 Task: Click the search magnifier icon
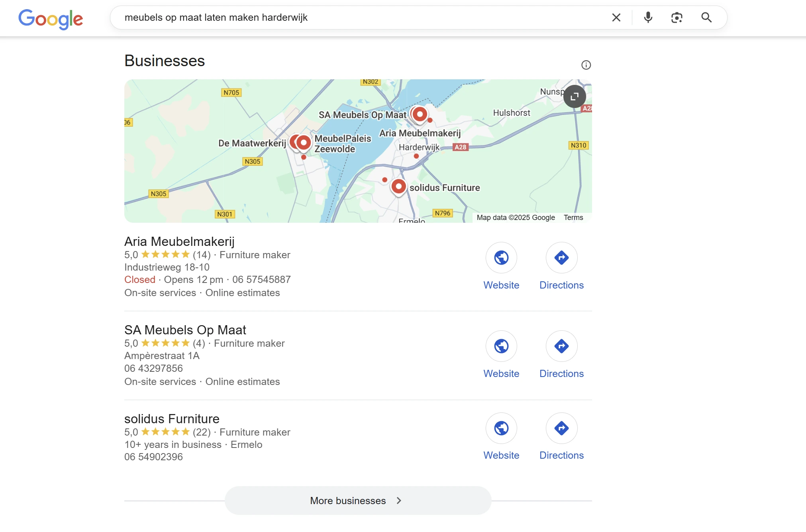(707, 18)
